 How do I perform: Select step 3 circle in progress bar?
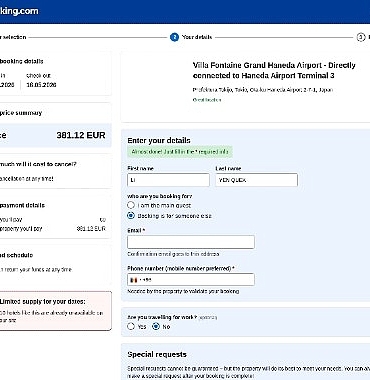[361, 37]
